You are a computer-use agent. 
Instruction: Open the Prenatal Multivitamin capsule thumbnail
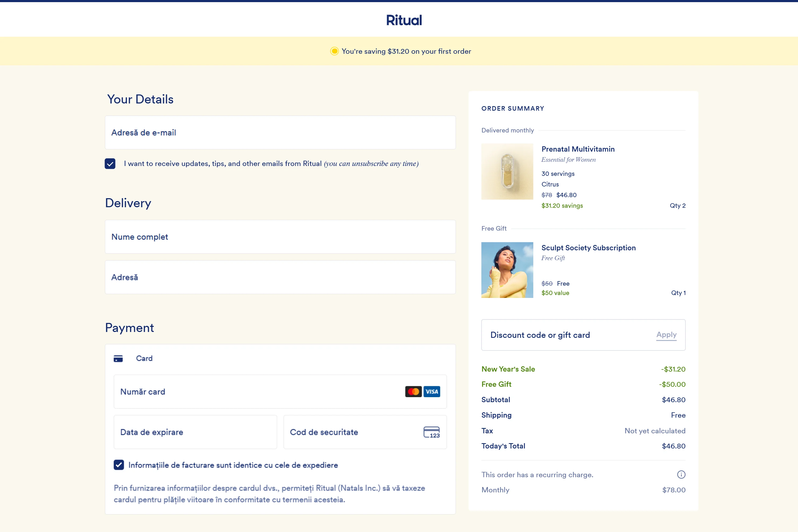tap(507, 171)
